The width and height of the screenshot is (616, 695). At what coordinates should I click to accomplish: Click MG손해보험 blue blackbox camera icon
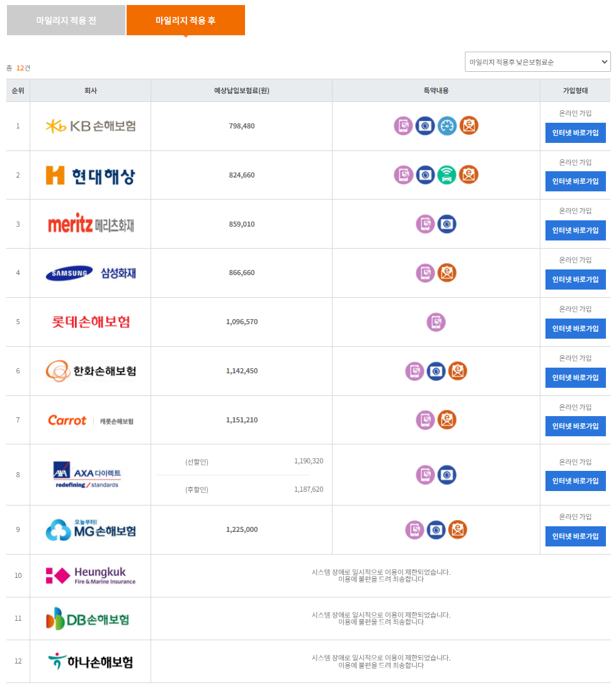click(436, 529)
